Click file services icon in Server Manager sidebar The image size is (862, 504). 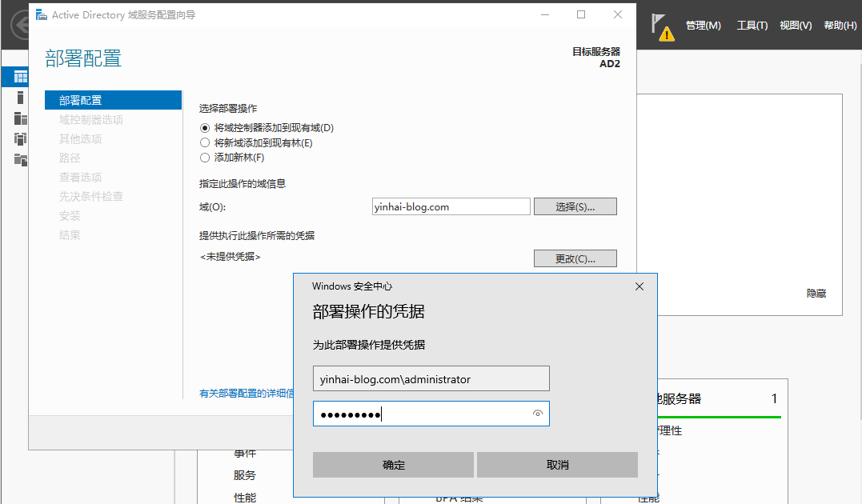(20, 159)
